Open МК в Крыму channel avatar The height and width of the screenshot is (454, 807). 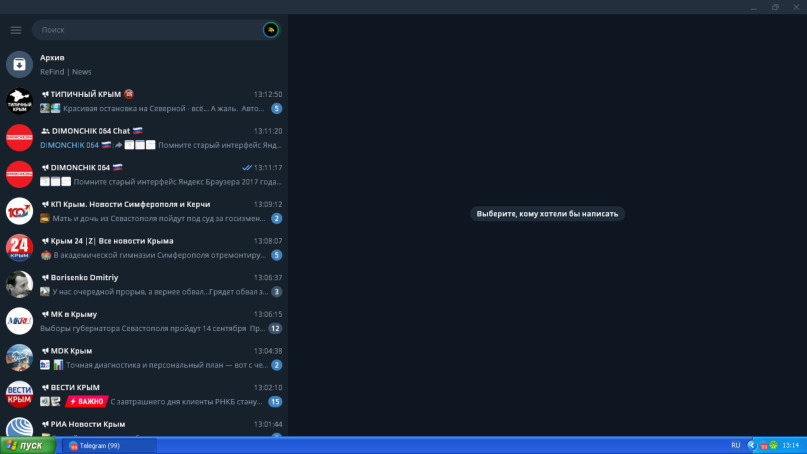tap(19, 321)
